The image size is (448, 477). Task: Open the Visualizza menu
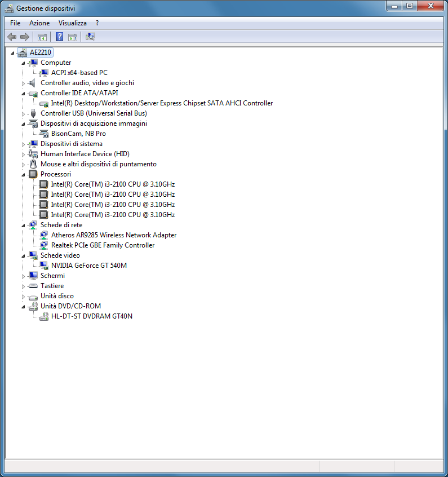[x=73, y=23]
